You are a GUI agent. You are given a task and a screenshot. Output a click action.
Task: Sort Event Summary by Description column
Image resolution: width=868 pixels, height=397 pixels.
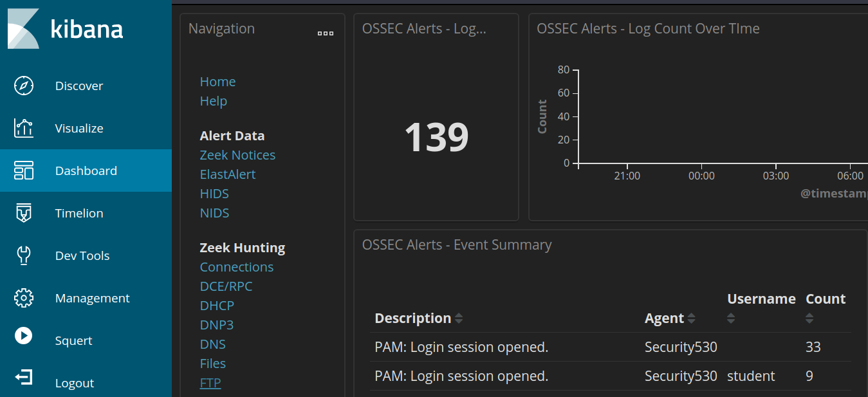tap(458, 317)
